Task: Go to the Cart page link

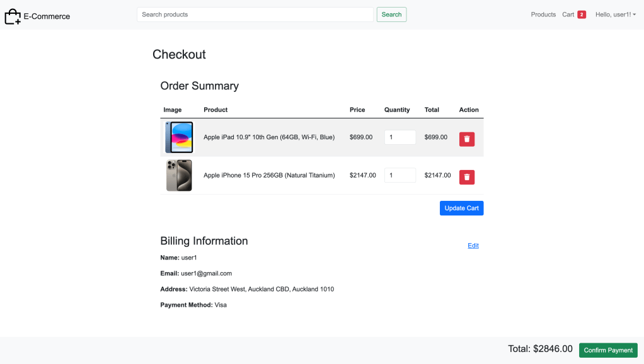Action: click(568, 14)
